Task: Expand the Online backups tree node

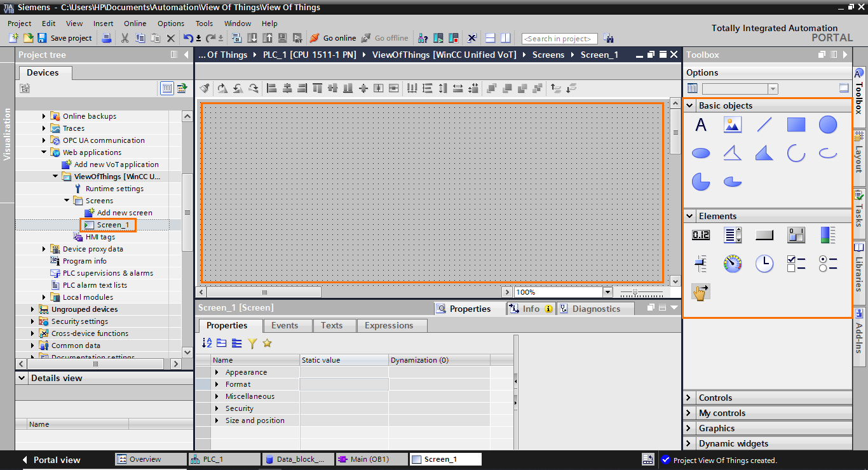Action: tap(44, 116)
